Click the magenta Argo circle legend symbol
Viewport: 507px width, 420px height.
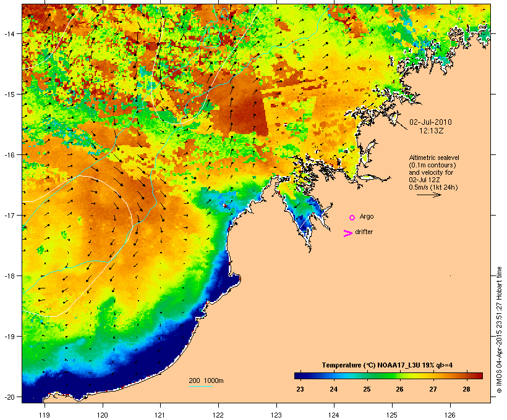click(x=352, y=217)
